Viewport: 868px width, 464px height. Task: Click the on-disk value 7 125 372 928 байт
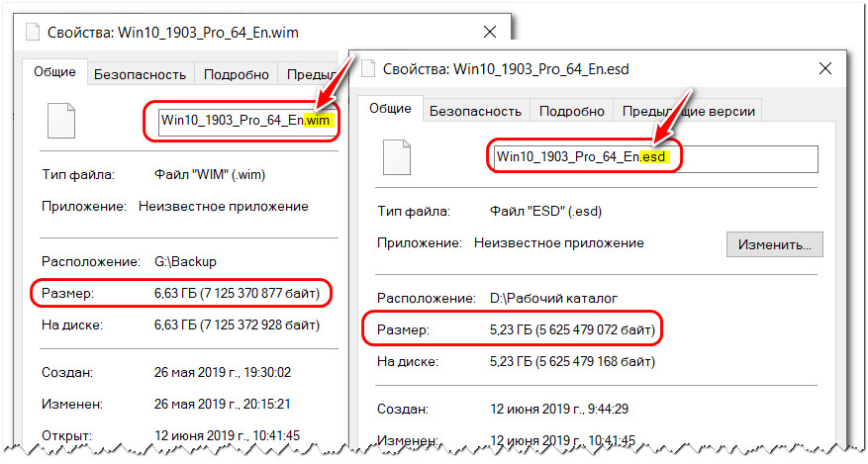[259, 325]
